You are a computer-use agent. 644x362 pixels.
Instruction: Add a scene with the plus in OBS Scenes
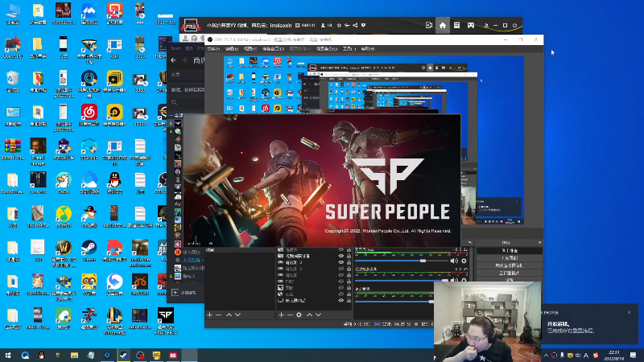point(210,315)
